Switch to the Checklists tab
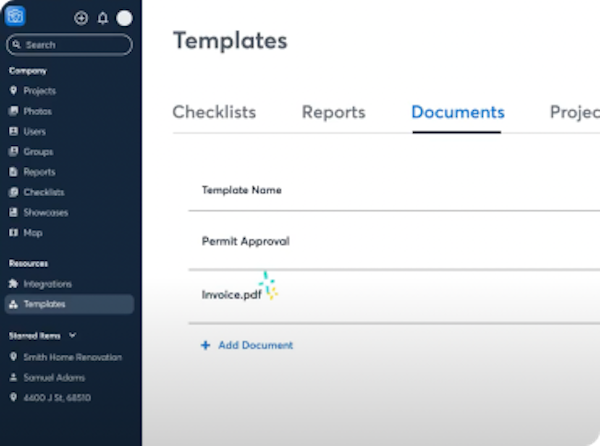The image size is (600, 446). [x=214, y=113]
